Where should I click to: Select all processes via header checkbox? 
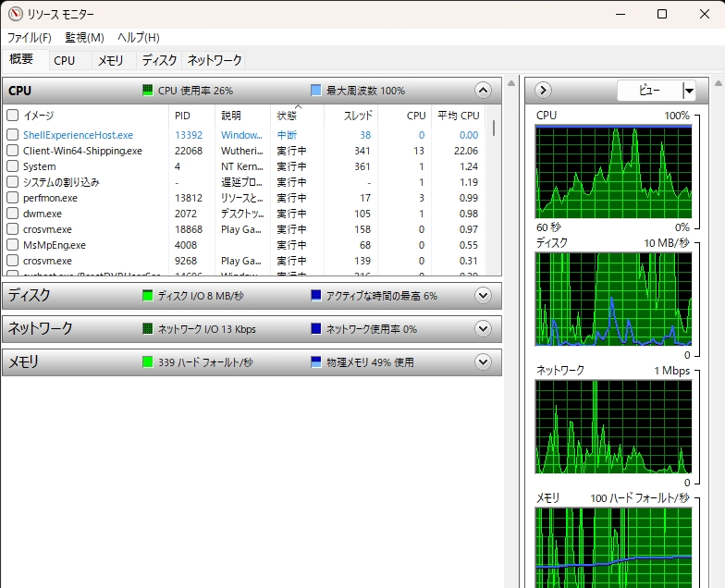tap(13, 116)
